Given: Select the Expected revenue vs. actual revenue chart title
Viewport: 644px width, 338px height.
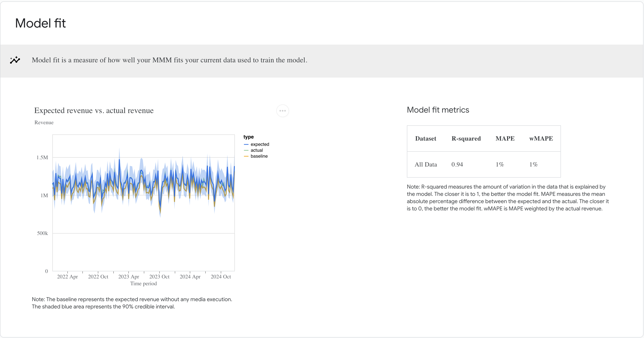Looking at the screenshot, I should 94,110.
